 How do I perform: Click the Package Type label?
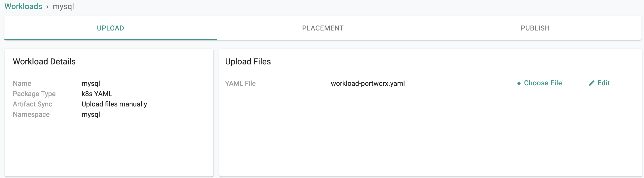[34, 94]
